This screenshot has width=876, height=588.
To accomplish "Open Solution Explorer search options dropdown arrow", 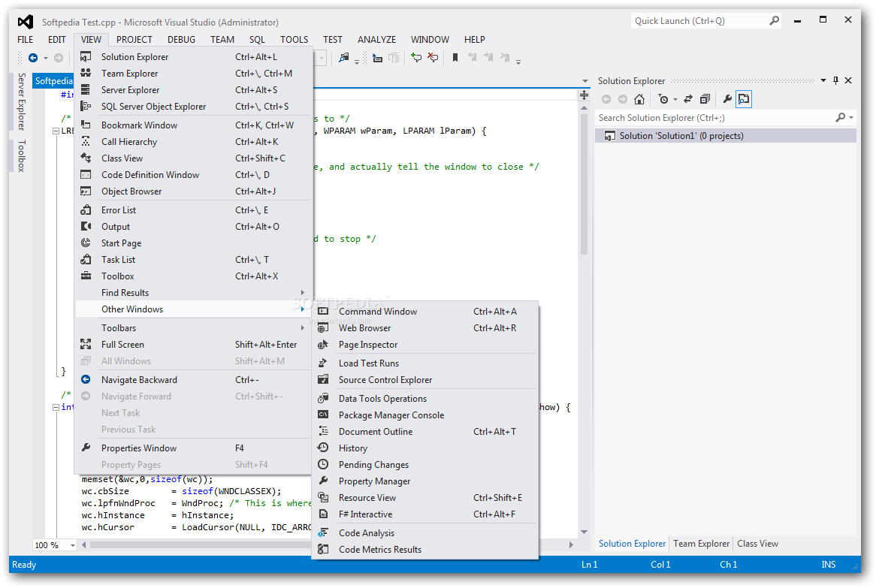I will 851,118.
